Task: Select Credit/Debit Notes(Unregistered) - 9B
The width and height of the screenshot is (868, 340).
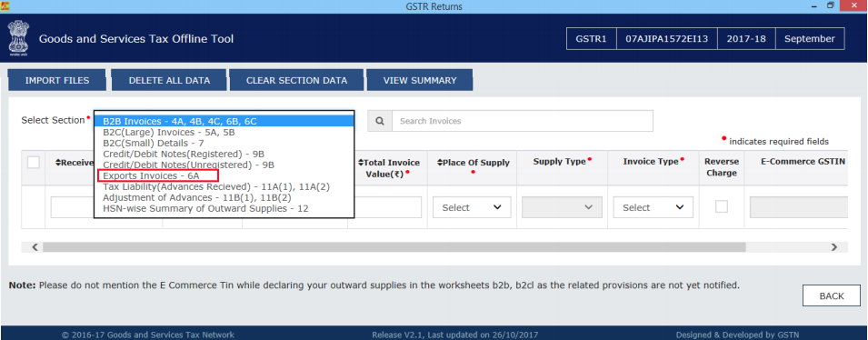Action: (x=224, y=165)
